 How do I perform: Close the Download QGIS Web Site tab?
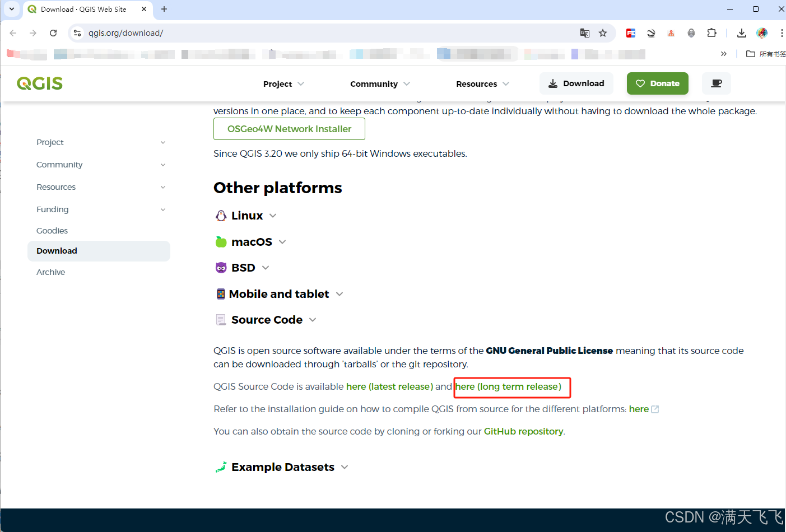click(x=144, y=9)
